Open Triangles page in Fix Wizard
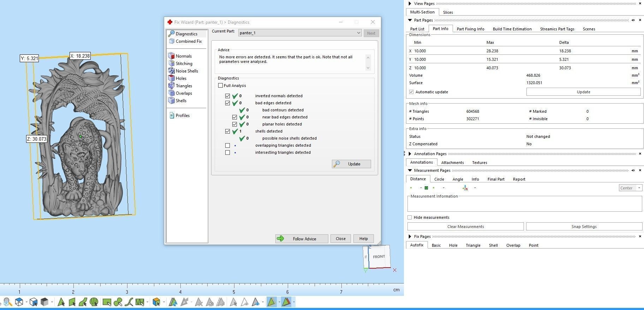 point(180,86)
